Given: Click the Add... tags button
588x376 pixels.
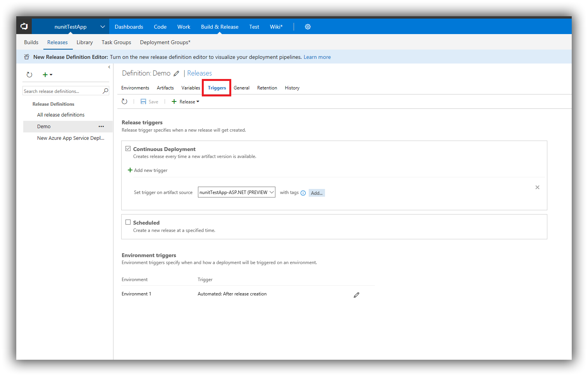Looking at the screenshot, I should pos(316,193).
